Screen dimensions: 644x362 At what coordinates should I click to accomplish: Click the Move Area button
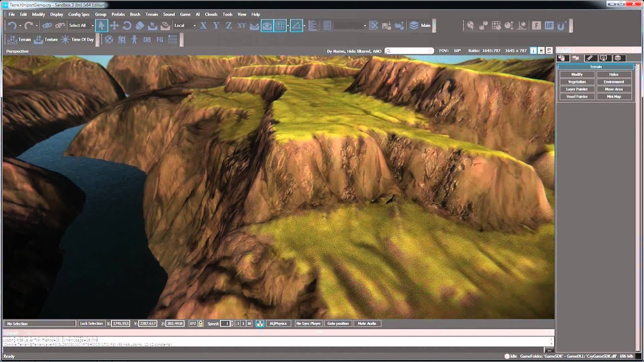click(x=614, y=89)
